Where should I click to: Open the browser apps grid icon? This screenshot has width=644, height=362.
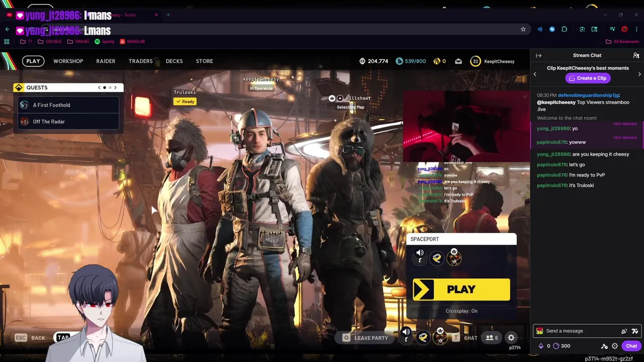pos(7,42)
